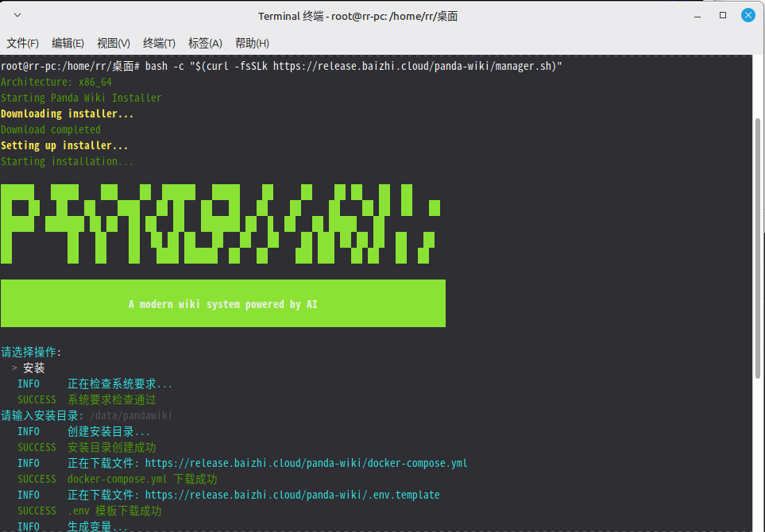Click '.env 模板下载成功' line
The width and height of the screenshot is (765, 532).
point(114,511)
